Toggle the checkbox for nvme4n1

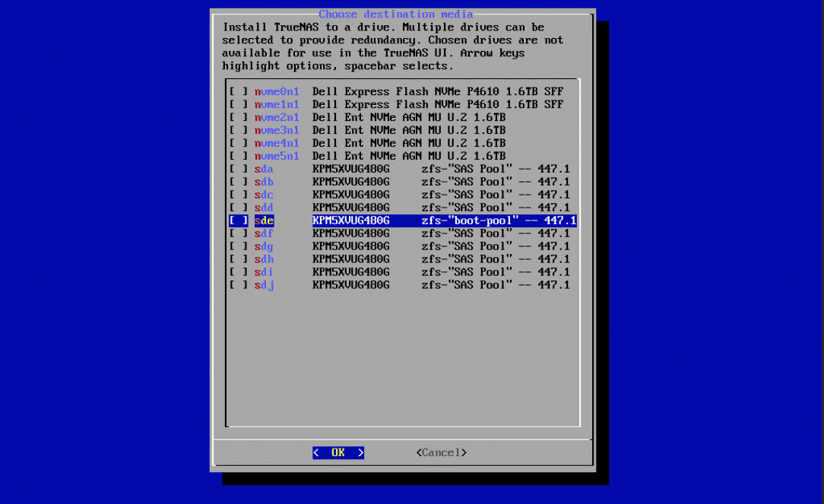238,143
